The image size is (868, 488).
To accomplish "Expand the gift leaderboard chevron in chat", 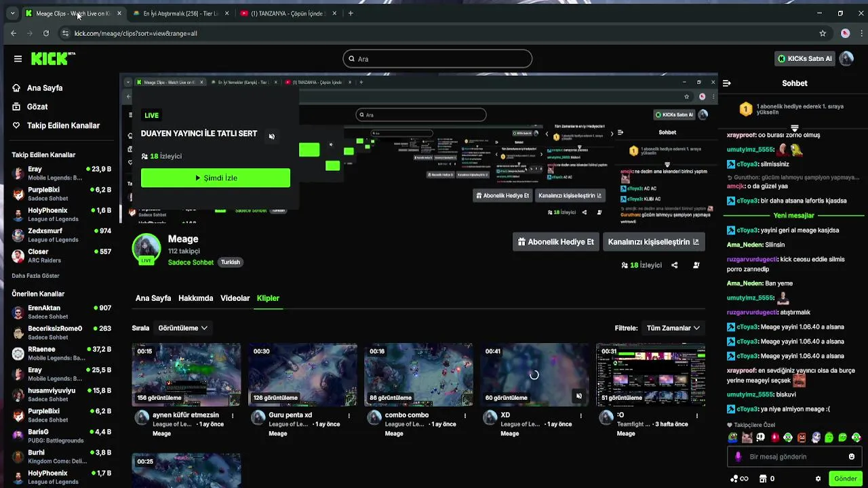I will pyautogui.click(x=794, y=128).
